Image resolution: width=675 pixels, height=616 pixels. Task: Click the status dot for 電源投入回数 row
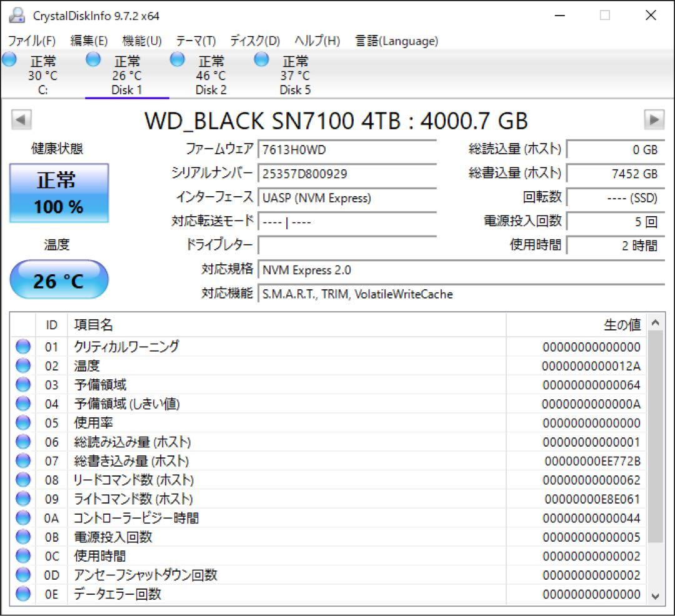(22, 537)
